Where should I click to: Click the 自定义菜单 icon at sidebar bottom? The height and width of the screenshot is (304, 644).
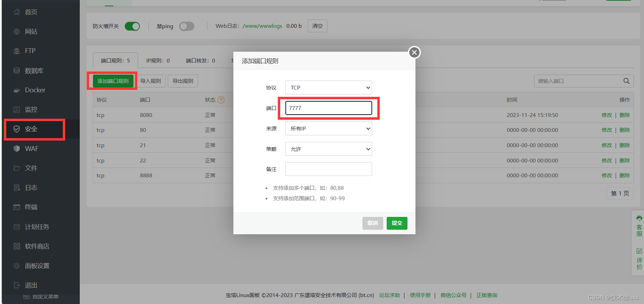point(26,297)
